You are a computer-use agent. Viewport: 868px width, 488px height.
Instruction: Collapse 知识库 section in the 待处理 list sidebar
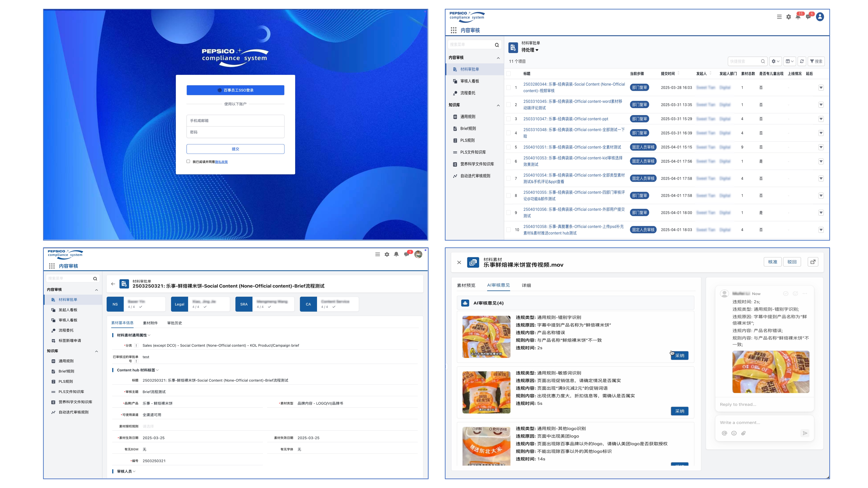498,105
